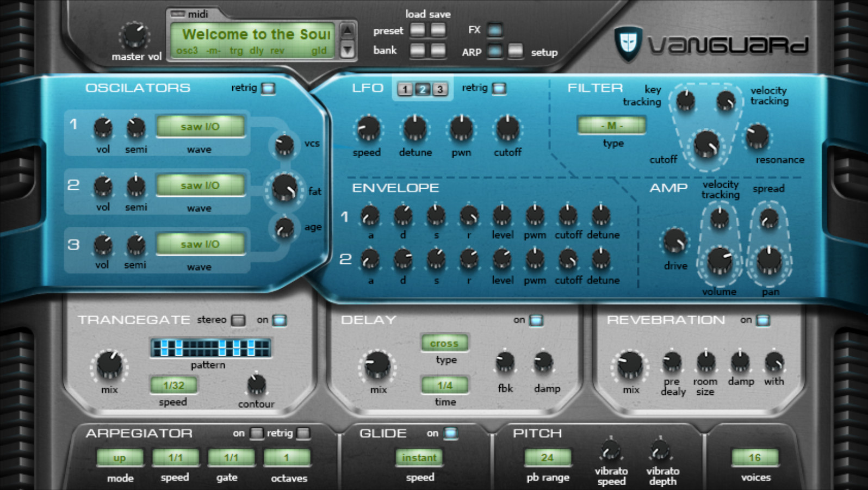
Task: Toggle arpeggiator retrig switch
Action: (x=303, y=433)
